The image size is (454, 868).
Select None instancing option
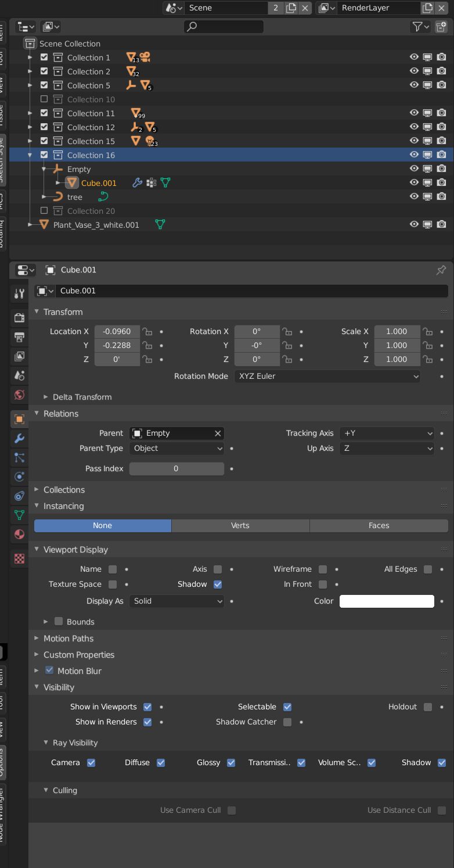tap(103, 525)
